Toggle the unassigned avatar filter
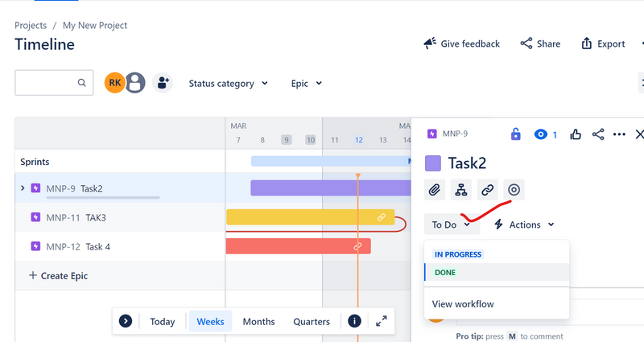 [135, 83]
